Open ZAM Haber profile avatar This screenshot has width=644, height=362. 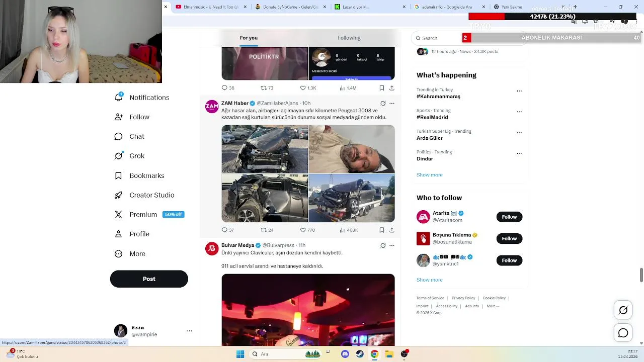pos(212,107)
